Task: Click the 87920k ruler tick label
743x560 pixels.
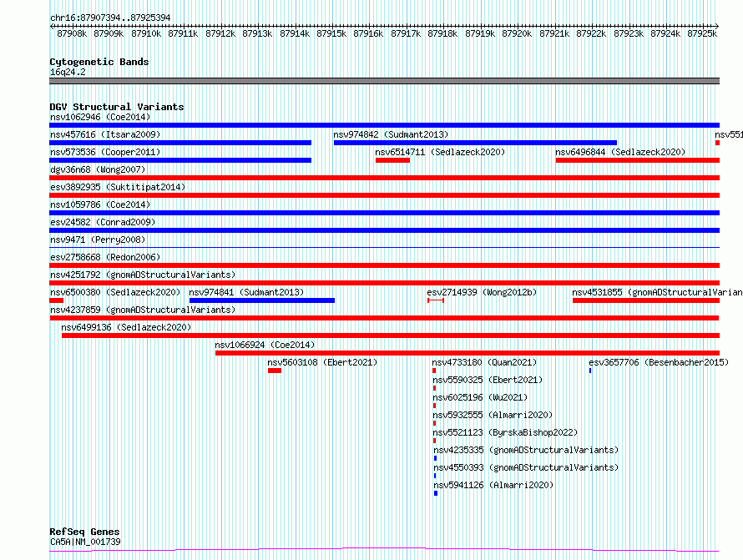Action: click(517, 33)
